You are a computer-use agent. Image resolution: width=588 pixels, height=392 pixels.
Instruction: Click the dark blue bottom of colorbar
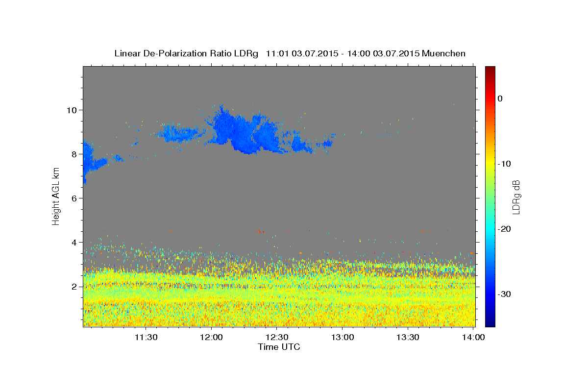tap(490, 322)
